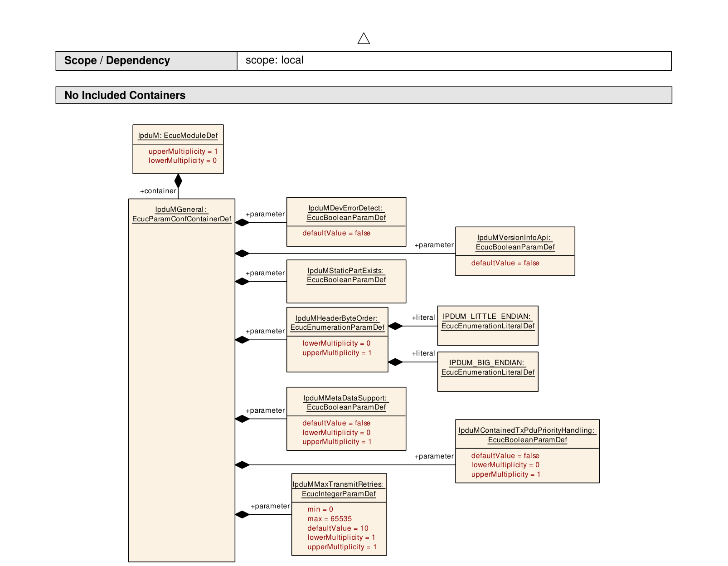Select the IpduMVersionInfoApi box title
Viewport: 728px width, 566px height.
point(515,242)
